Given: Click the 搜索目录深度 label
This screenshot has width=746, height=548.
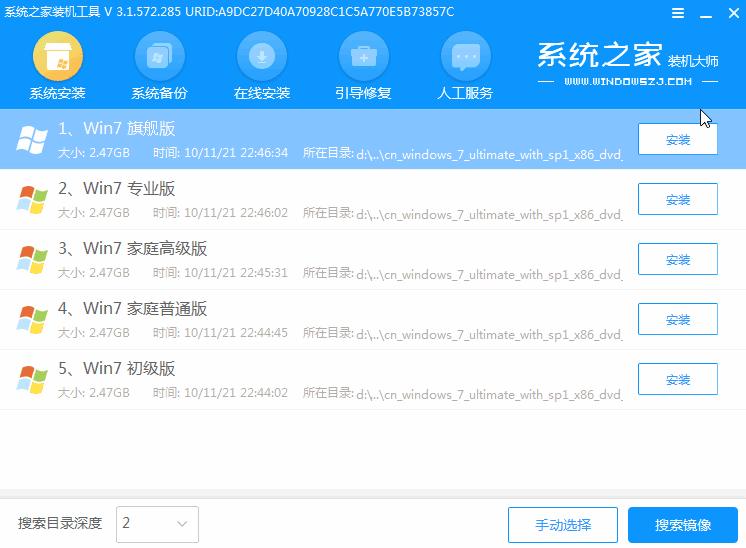Looking at the screenshot, I should [x=60, y=523].
